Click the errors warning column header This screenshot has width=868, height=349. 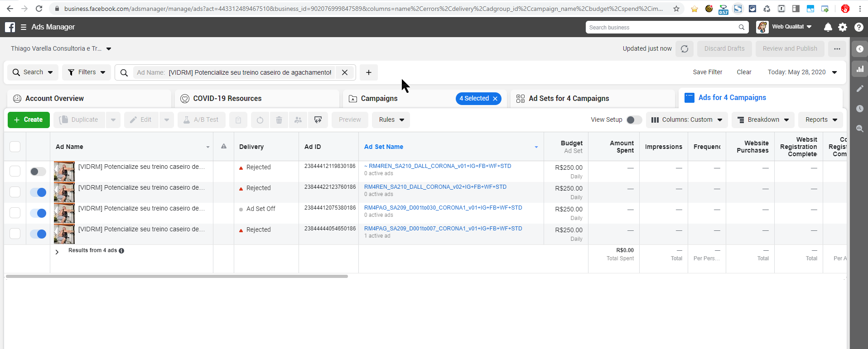tap(224, 146)
